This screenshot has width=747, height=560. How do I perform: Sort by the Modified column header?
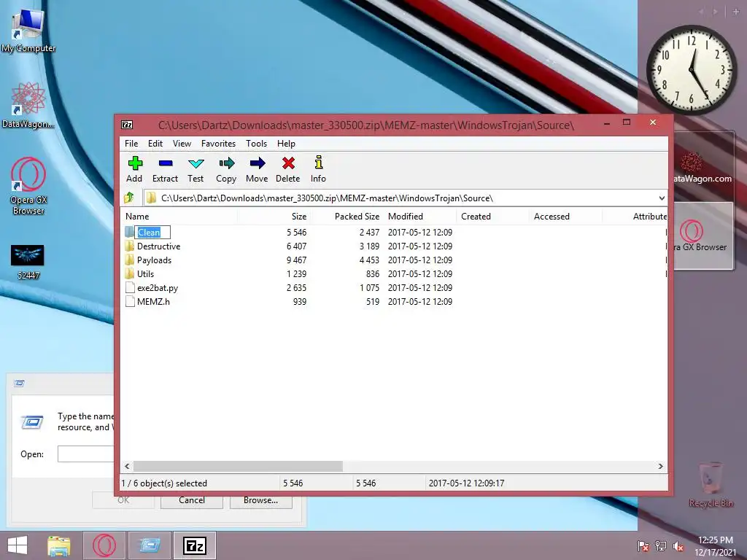(419, 216)
